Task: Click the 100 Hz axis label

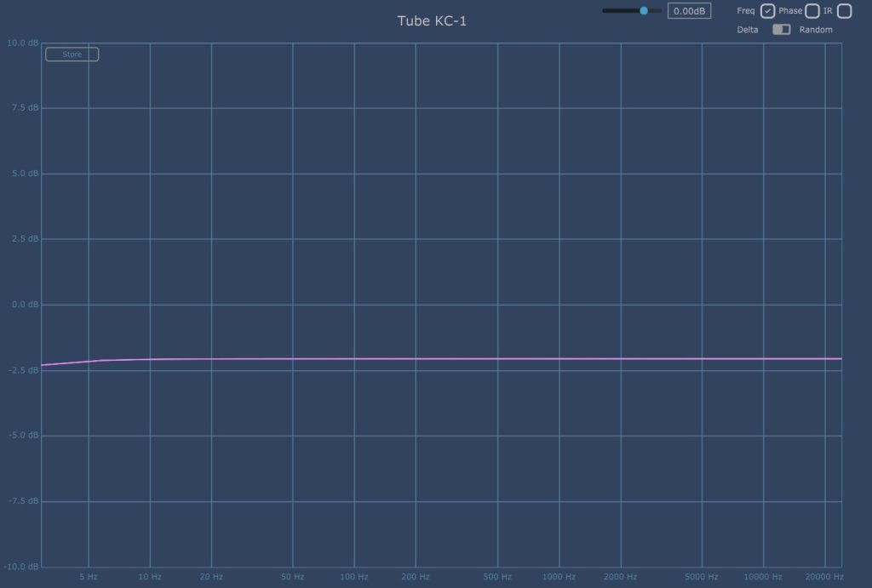Action: 354,577
